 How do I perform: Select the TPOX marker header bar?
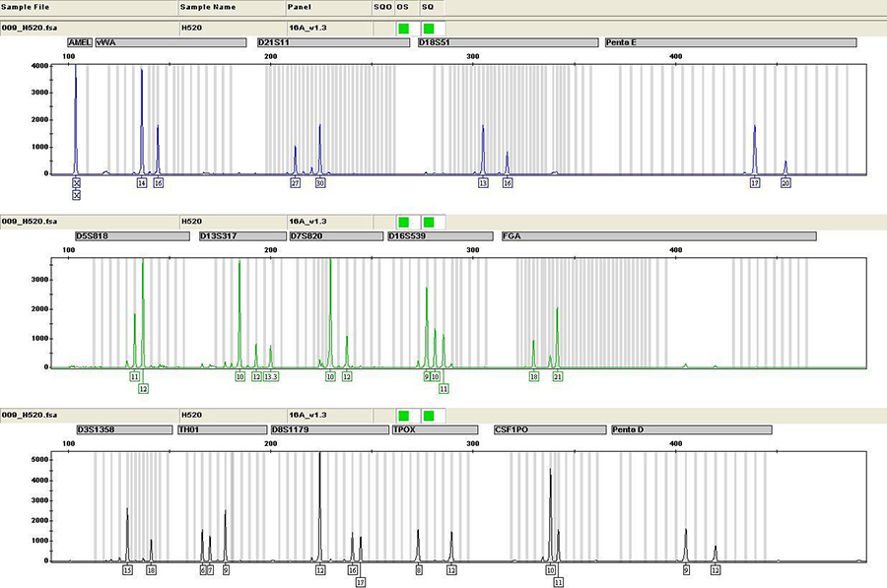coord(439,430)
